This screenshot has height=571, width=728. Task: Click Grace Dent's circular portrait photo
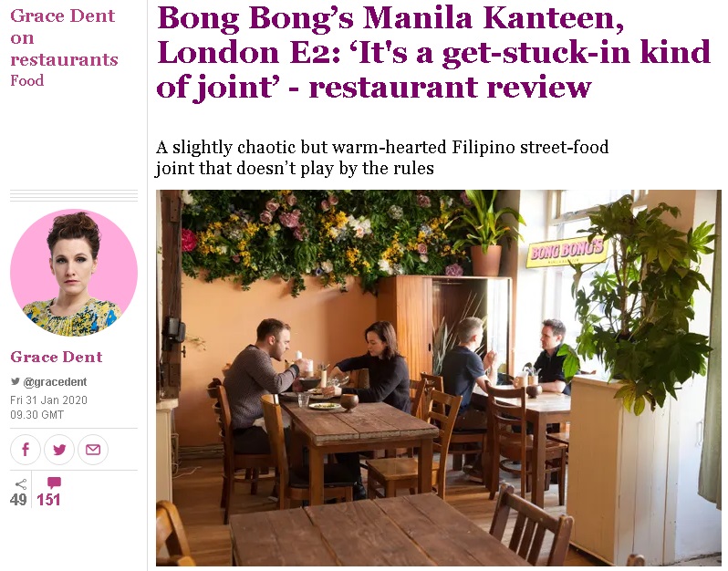coord(74,273)
